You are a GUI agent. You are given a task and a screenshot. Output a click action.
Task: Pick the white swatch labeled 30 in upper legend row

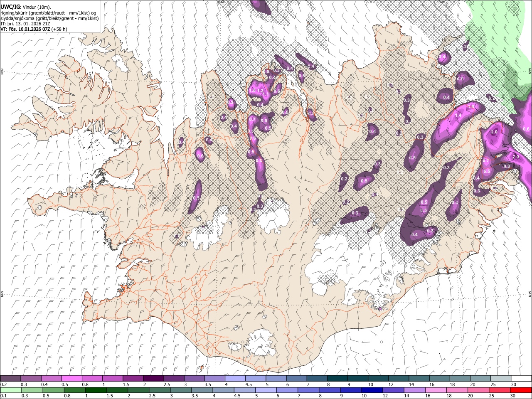[x=521, y=378]
